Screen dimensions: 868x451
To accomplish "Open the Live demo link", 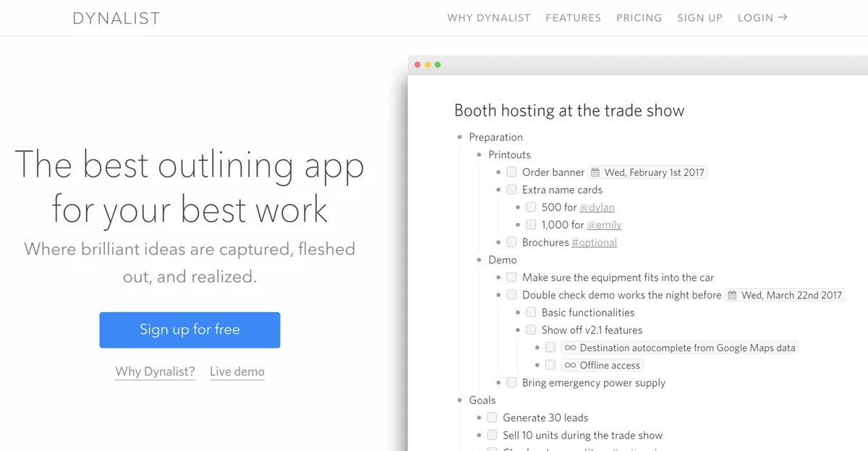I will tap(237, 371).
